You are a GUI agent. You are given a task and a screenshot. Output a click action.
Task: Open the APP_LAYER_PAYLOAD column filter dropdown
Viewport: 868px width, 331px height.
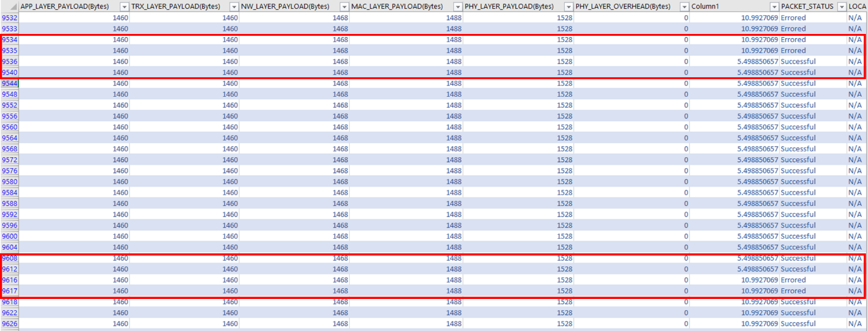[123, 6]
